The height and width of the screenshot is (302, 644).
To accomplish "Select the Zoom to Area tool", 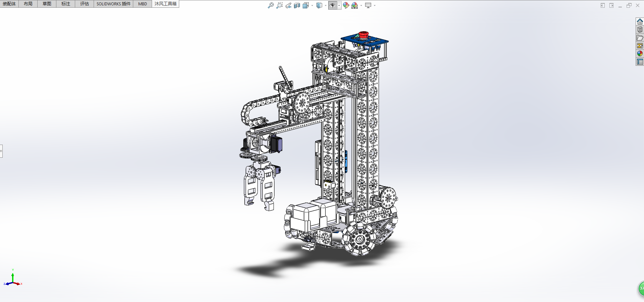I will (x=279, y=5).
